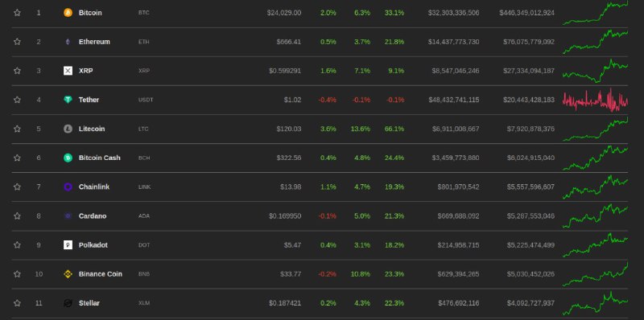Image resolution: width=644 pixels, height=320 pixels.
Task: Open the Bitcoin Cash coin page
Action: point(99,158)
